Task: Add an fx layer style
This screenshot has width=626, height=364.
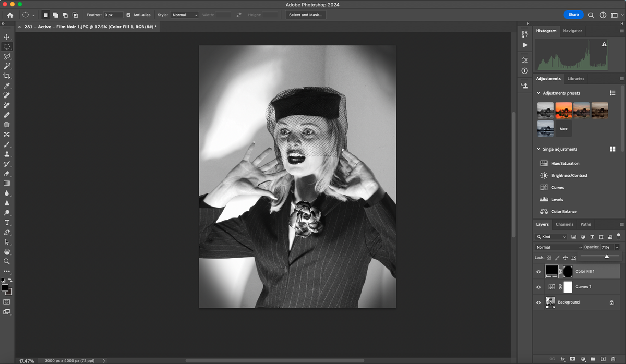Action: 563,359
